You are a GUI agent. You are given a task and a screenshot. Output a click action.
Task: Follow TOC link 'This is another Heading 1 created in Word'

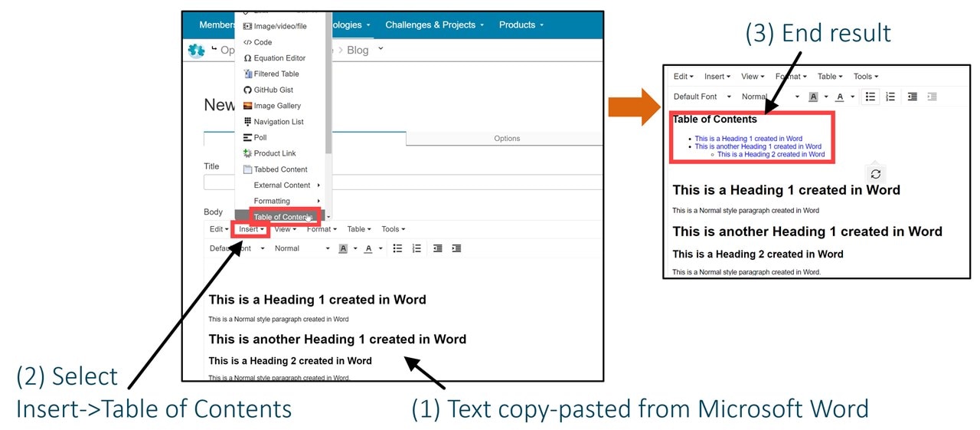click(x=758, y=146)
